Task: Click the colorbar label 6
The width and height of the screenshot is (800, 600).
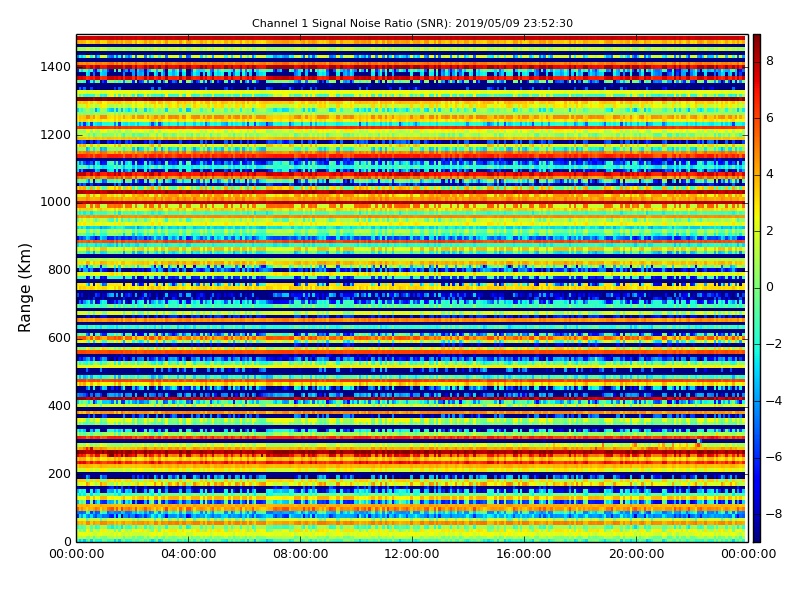Action: (770, 118)
